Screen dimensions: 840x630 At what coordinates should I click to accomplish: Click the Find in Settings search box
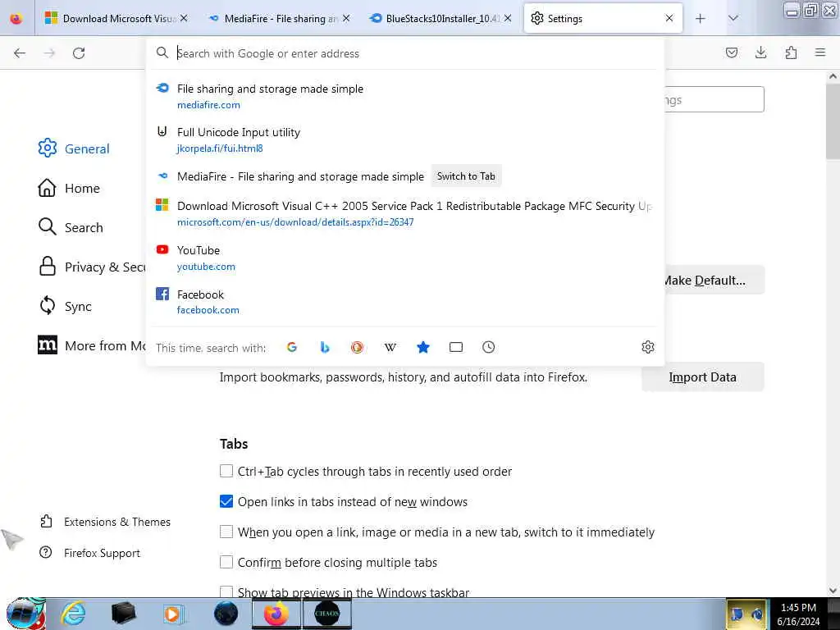714,99
